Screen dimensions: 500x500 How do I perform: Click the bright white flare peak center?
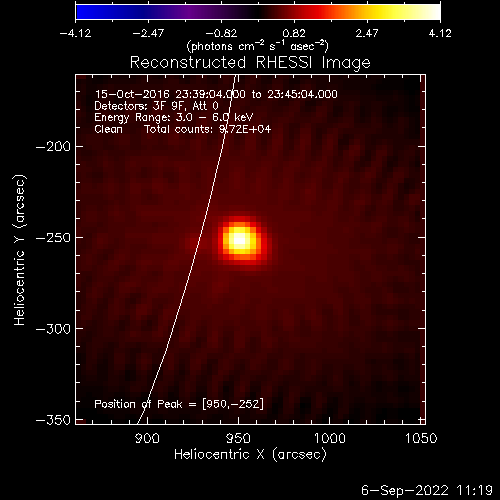239,240
